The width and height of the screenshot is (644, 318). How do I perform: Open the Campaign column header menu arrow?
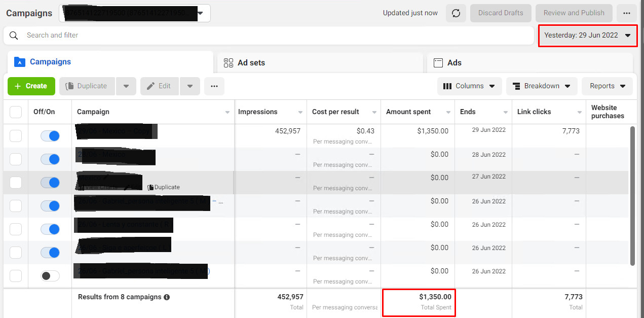coord(228,113)
